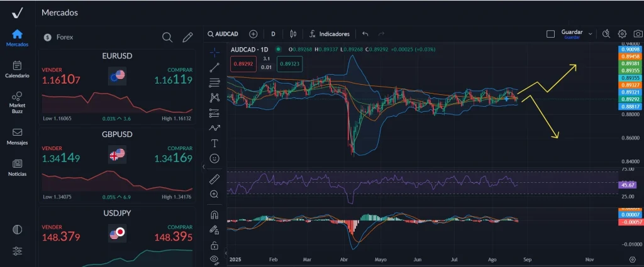
Task: Click the EURUSD flag pair icon
Action: click(117, 76)
